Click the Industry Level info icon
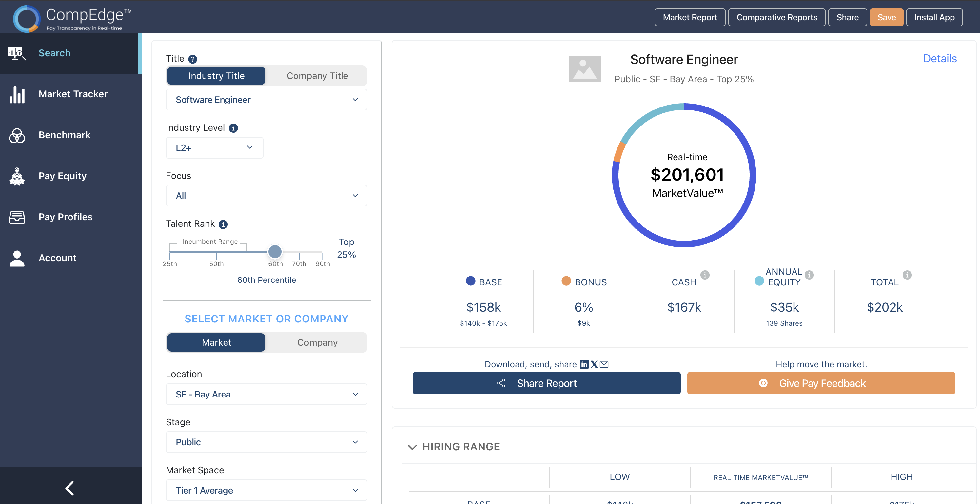 233,128
